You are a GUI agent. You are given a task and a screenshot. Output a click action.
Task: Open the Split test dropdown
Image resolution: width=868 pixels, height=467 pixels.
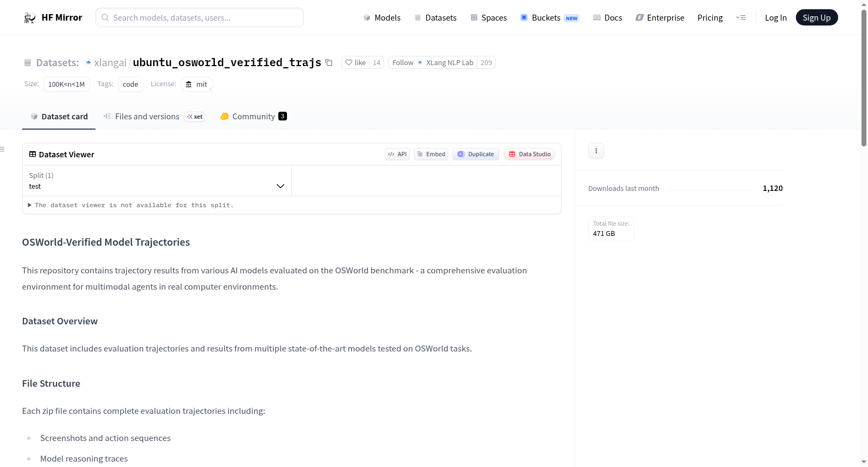pos(157,181)
